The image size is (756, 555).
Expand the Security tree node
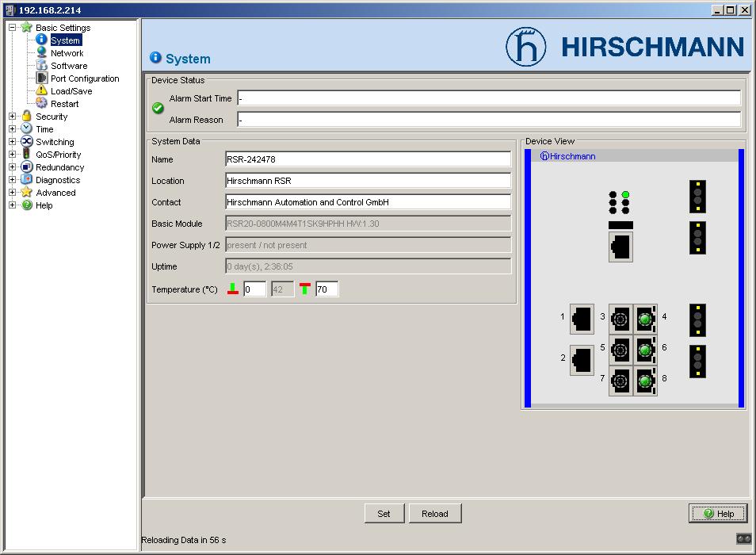12,117
